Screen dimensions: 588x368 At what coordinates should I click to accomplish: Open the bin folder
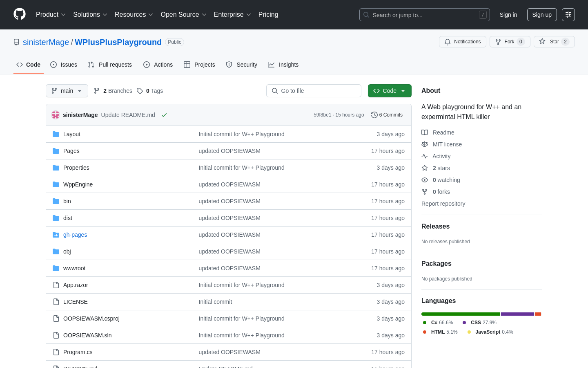[x=67, y=201]
